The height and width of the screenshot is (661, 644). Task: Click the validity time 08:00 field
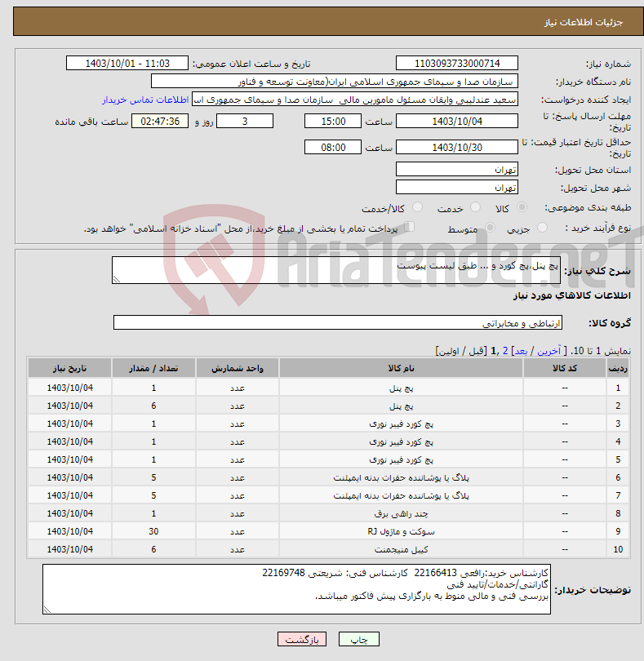tap(333, 147)
